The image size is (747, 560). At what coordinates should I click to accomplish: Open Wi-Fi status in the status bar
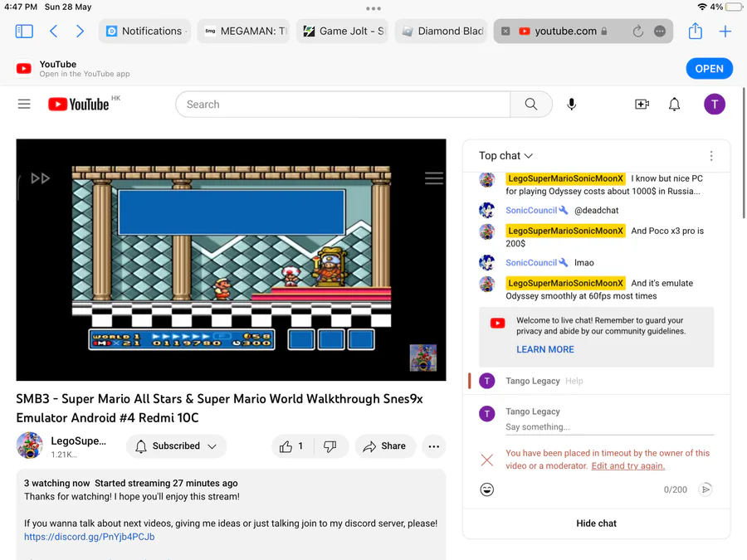[701, 7]
